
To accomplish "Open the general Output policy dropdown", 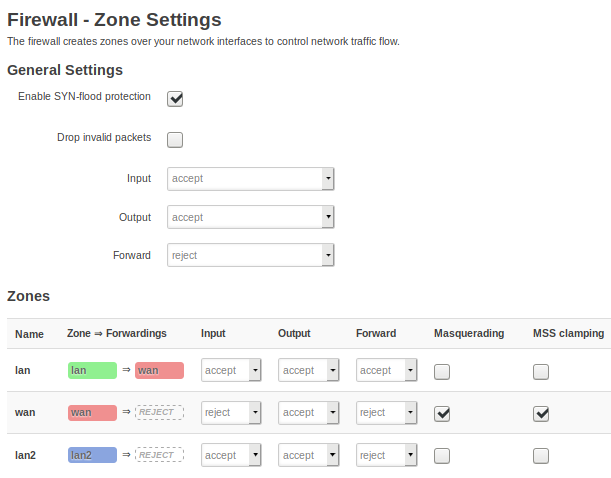I will pos(251,217).
